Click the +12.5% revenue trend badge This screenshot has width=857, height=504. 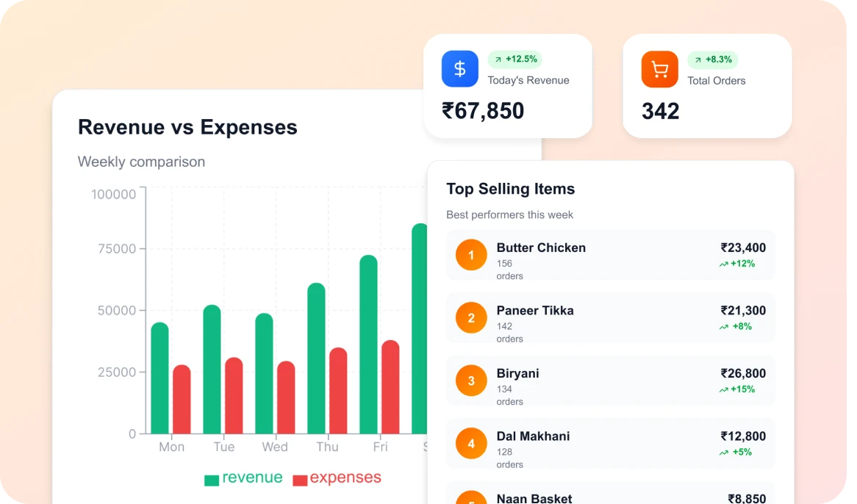pyautogui.click(x=515, y=60)
